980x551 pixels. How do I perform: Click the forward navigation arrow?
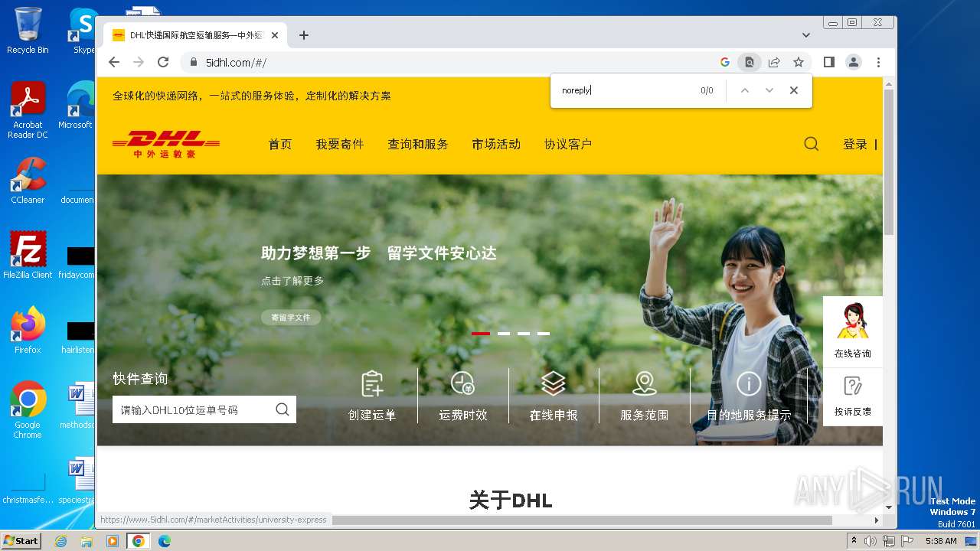139,62
